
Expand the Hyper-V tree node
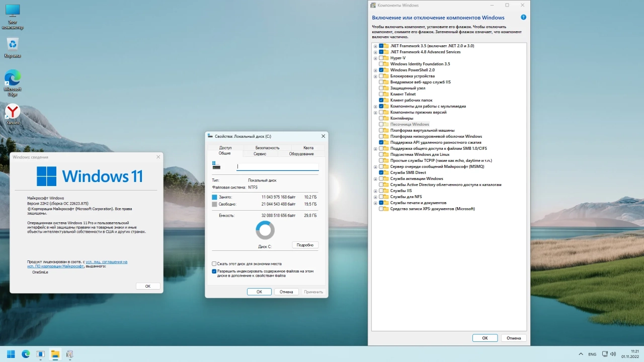click(375, 58)
